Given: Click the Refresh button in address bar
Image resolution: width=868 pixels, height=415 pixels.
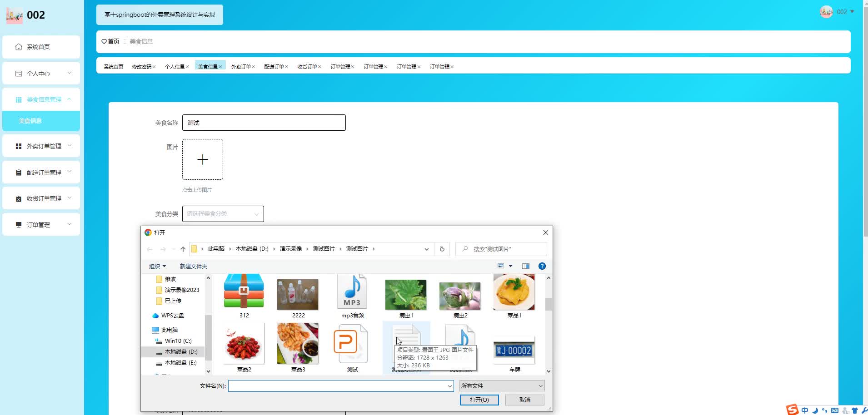Looking at the screenshot, I should 442,249.
